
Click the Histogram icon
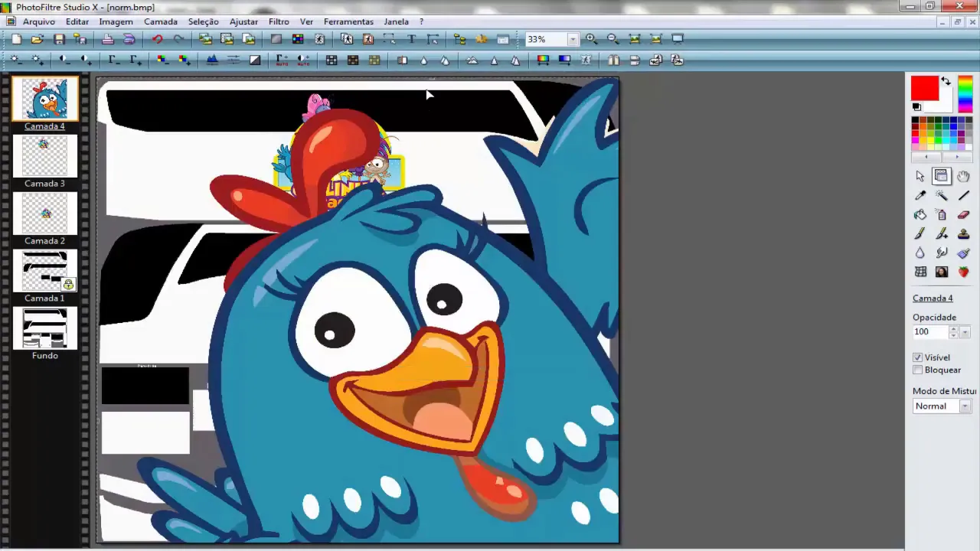[212, 60]
